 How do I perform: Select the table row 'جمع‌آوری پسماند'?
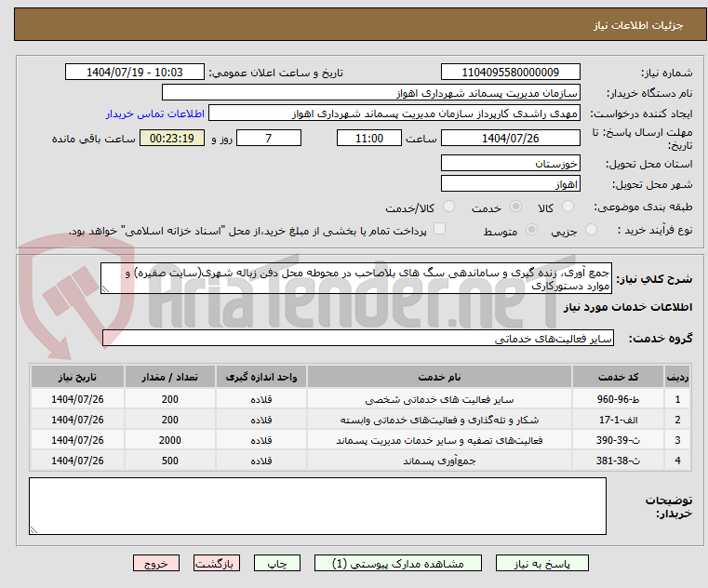pos(439,461)
